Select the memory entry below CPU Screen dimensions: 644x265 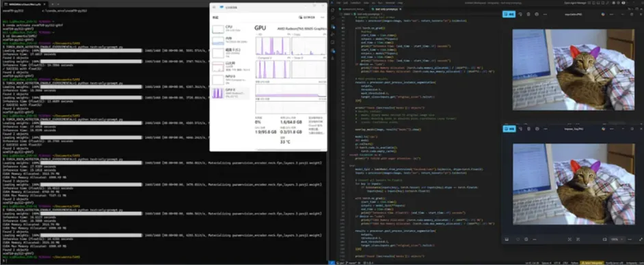(230, 40)
